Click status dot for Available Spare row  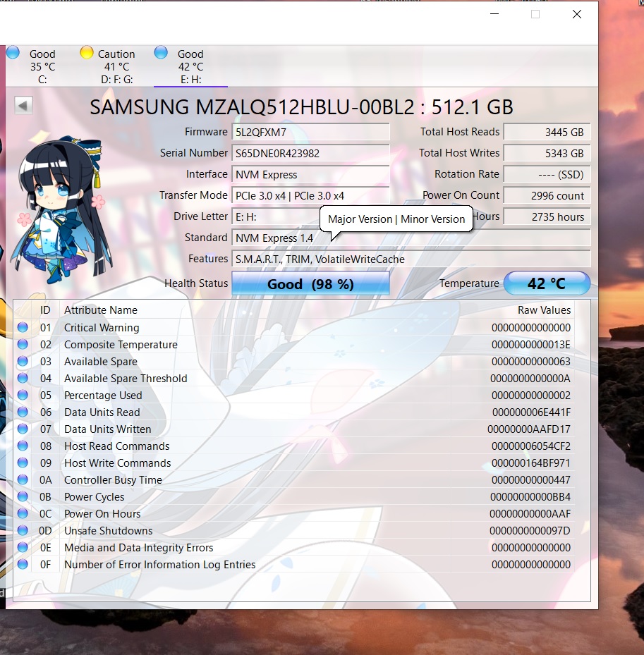pyautogui.click(x=23, y=361)
